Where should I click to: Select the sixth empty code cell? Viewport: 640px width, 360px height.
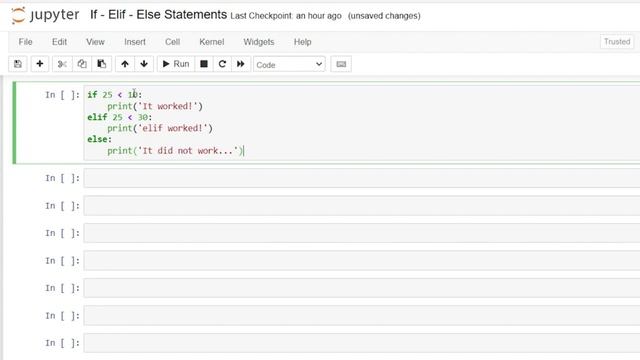point(362,316)
